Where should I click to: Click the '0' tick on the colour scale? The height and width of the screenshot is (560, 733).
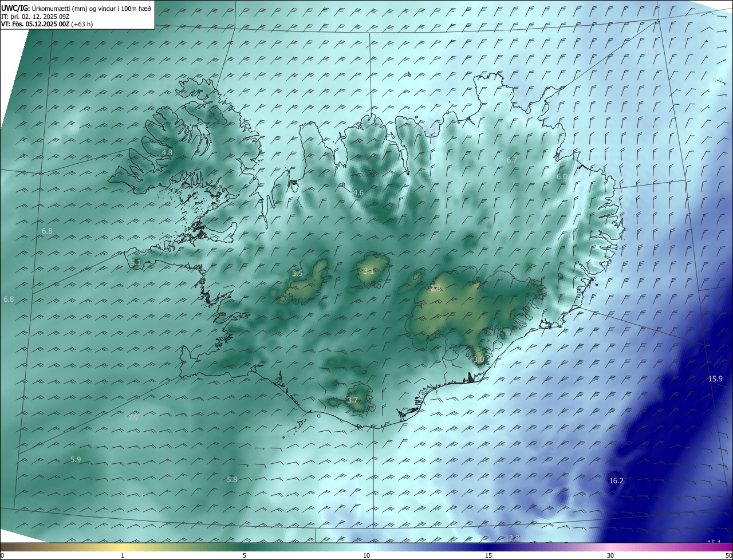(x=2, y=556)
